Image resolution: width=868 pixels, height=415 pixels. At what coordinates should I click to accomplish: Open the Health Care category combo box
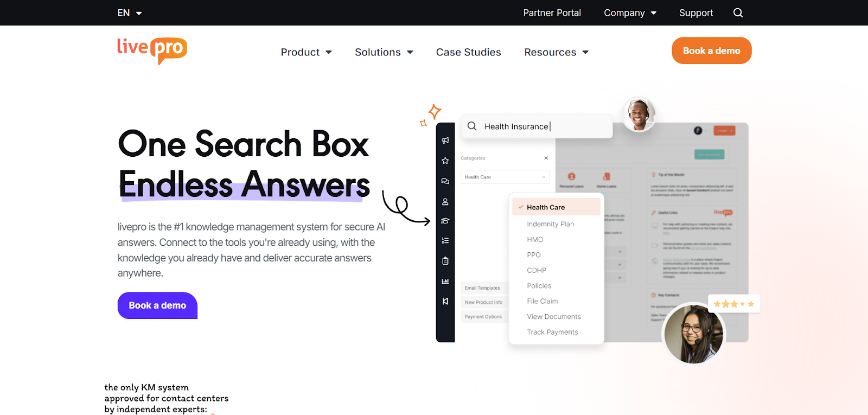tap(505, 177)
